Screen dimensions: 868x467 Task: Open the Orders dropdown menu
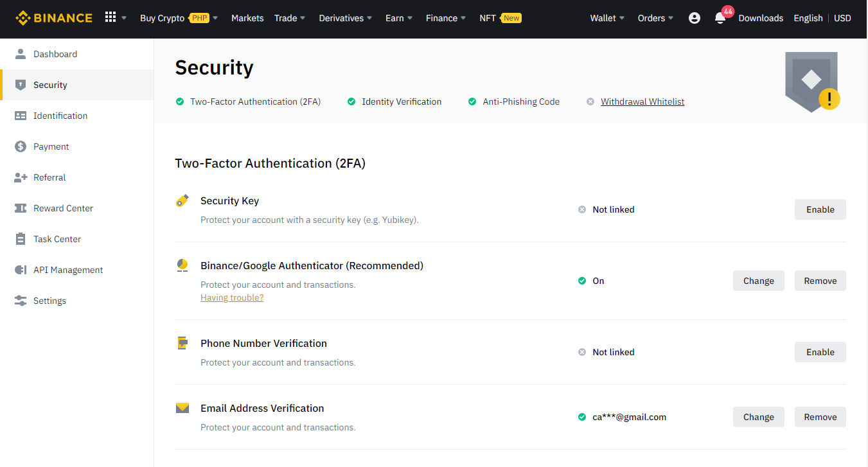pyautogui.click(x=655, y=18)
